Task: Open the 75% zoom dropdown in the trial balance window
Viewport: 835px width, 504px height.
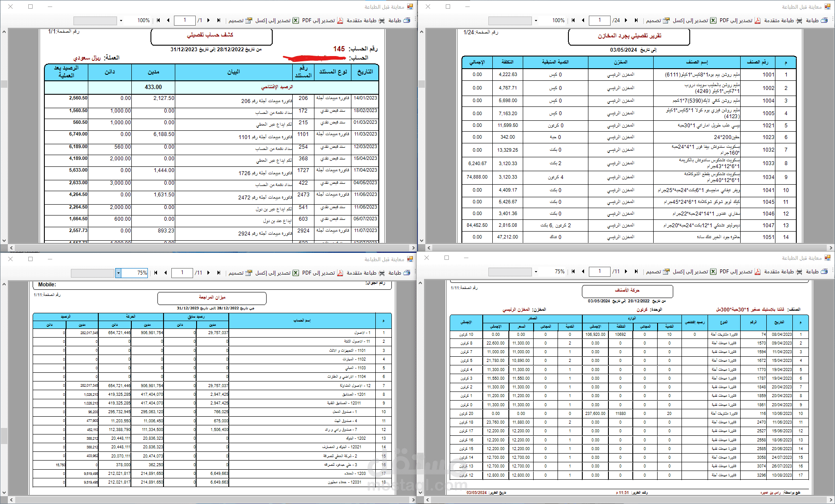Action: click(x=118, y=273)
